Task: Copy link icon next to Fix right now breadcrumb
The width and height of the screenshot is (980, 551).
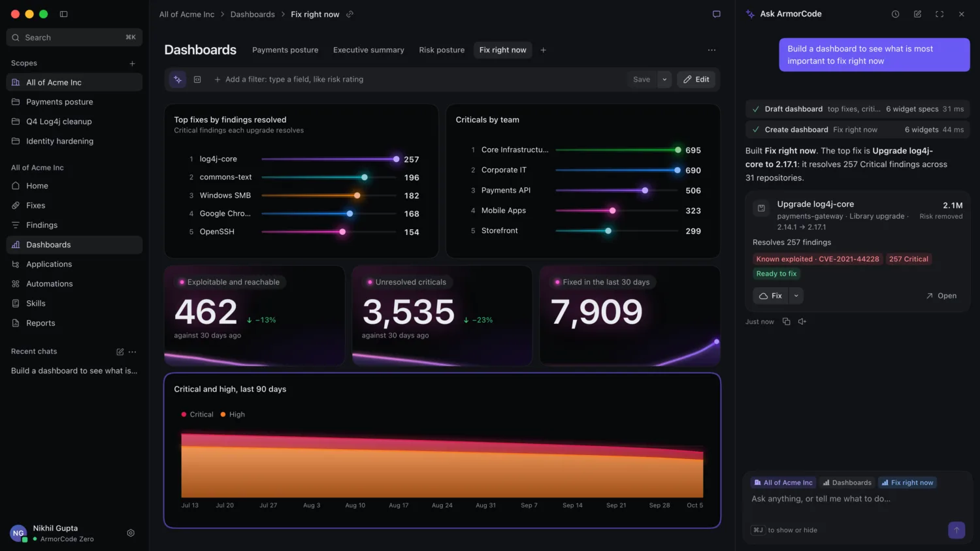Action: (350, 14)
